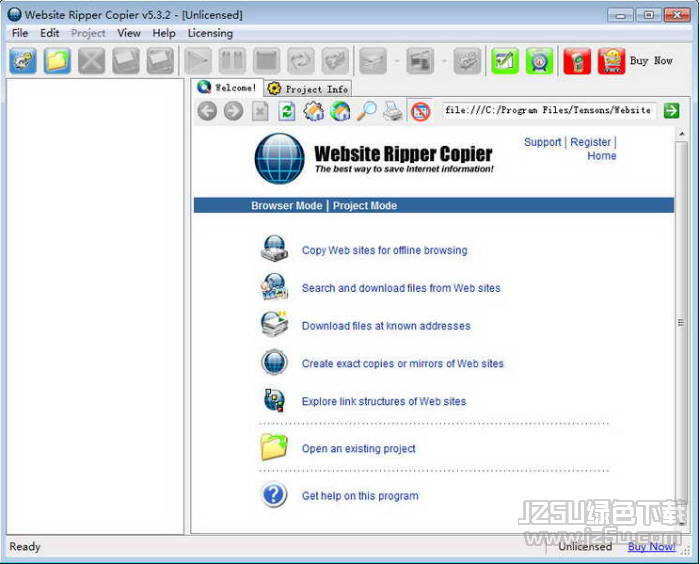700x564 pixels.
Task: Click the Buy Now! link in status bar
Action: (651, 547)
